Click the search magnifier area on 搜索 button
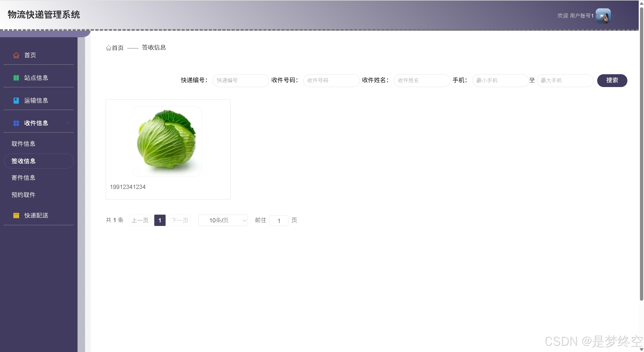The image size is (644, 352). pos(612,80)
